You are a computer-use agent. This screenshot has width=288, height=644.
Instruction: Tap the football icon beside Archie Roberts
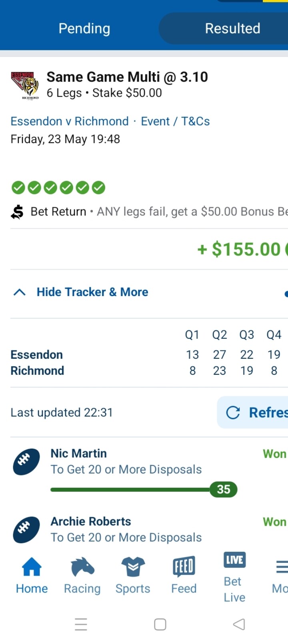tap(26, 530)
